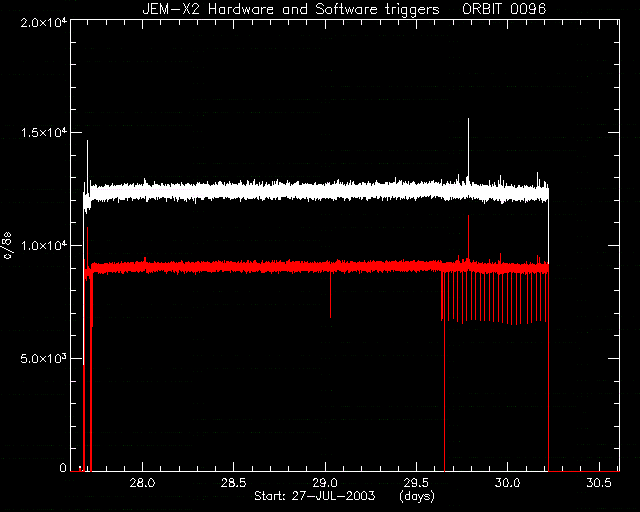Click the (days) unit label
640x512 pixels.
click(417, 496)
